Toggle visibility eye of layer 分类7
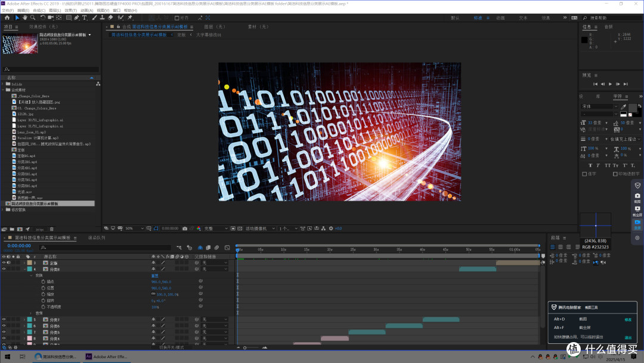644x363 pixels. click(4, 319)
